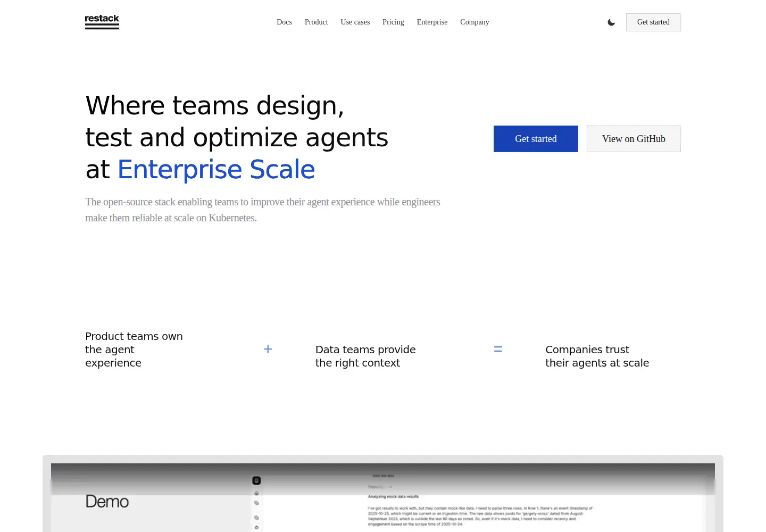The width and height of the screenshot is (766, 532).
Task: Open the Docs menu item
Action: pos(284,22)
